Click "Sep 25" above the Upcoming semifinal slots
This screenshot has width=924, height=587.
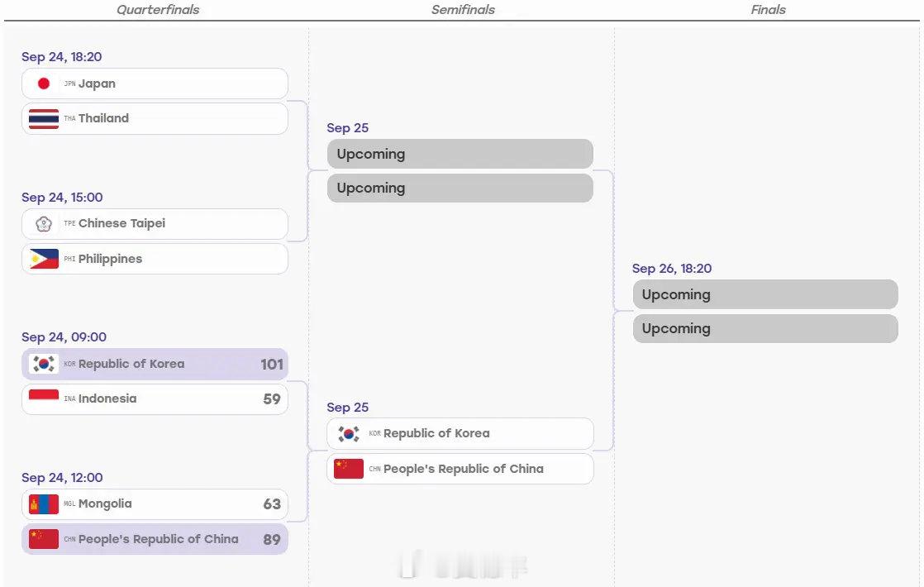coord(348,128)
